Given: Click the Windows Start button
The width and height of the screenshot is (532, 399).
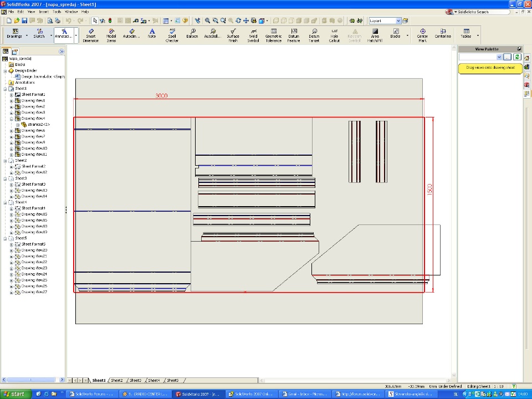Looking at the screenshot, I should click(x=15, y=394).
